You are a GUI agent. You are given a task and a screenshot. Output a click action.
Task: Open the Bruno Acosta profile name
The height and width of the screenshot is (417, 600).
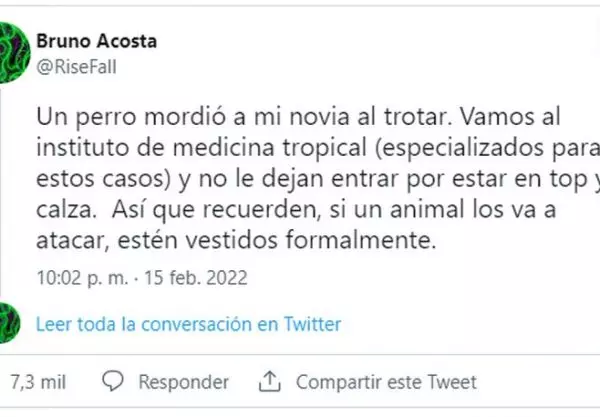pos(96,42)
